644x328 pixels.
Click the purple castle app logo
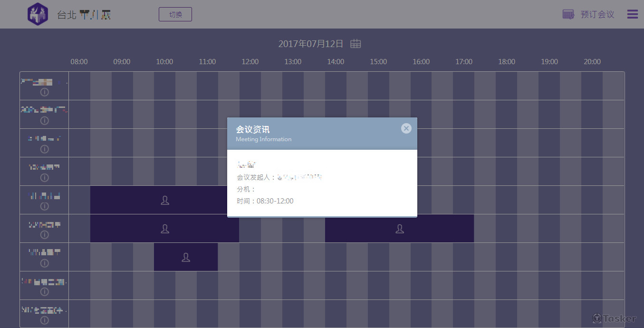38,14
